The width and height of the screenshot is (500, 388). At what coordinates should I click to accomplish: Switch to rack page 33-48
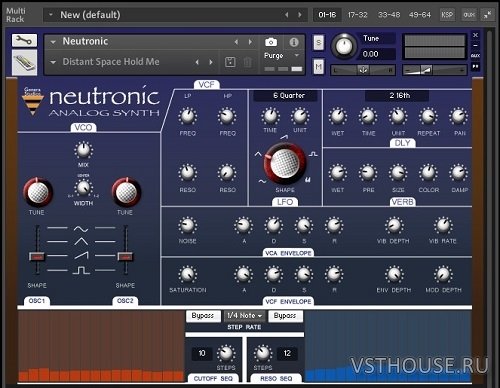(x=389, y=15)
